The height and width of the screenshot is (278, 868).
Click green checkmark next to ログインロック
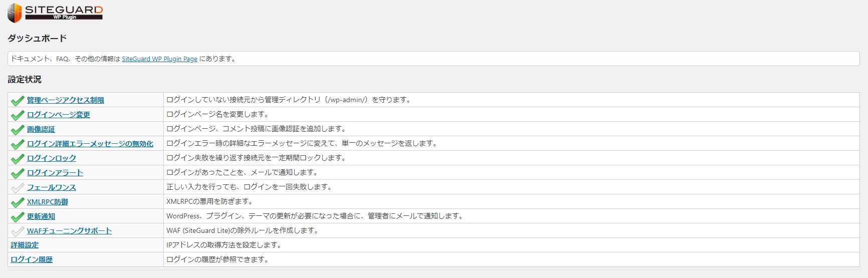coord(18,159)
